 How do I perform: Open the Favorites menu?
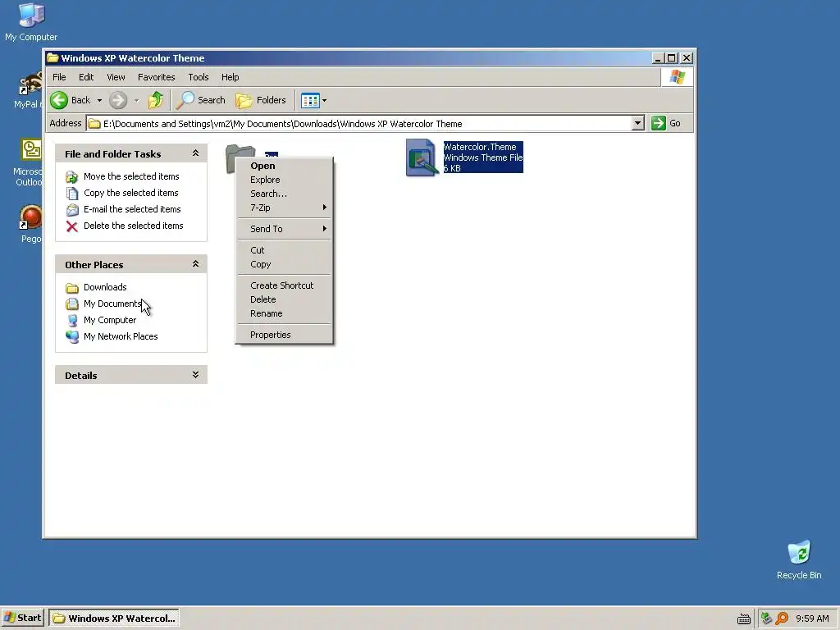tap(157, 77)
